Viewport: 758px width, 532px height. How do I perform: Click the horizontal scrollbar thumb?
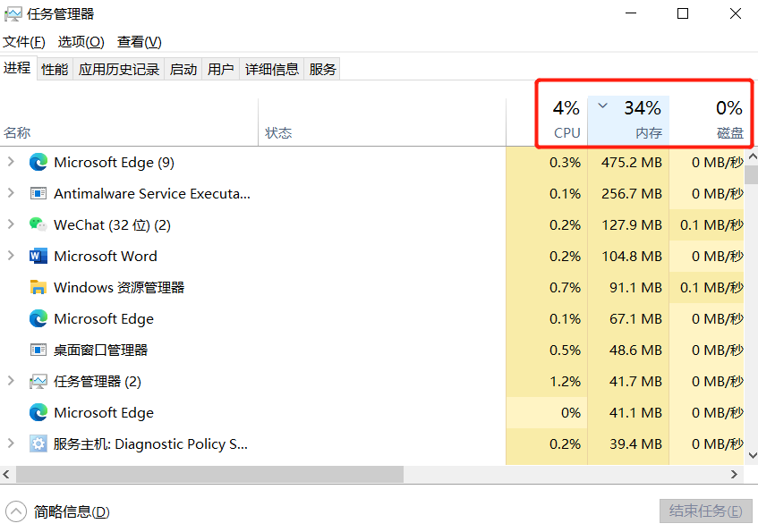209,474
